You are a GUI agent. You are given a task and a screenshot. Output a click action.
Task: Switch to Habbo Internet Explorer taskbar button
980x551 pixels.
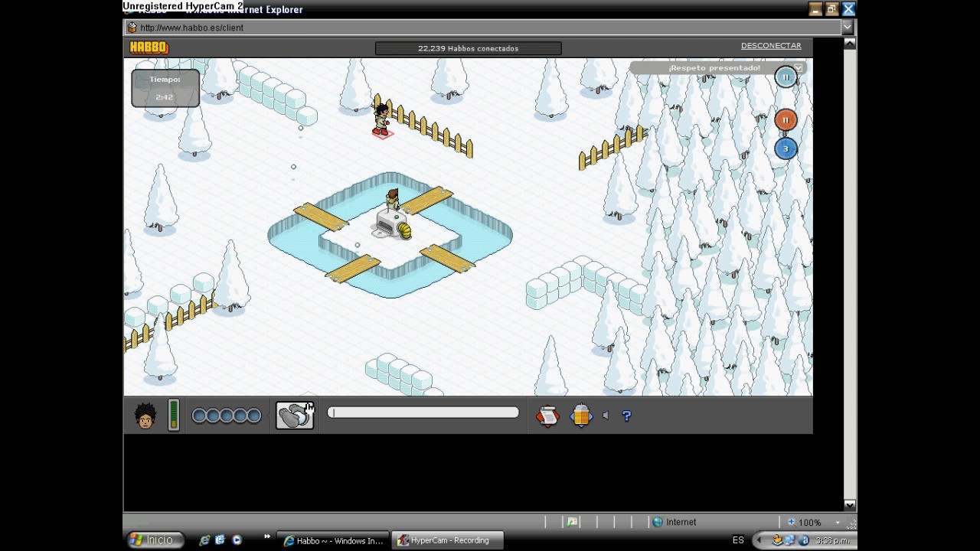(x=333, y=540)
